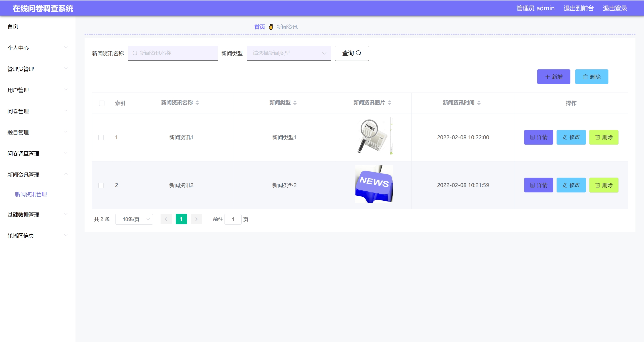Click 首页 link in the breadcrumb
This screenshot has width=644, height=342.
(x=260, y=27)
